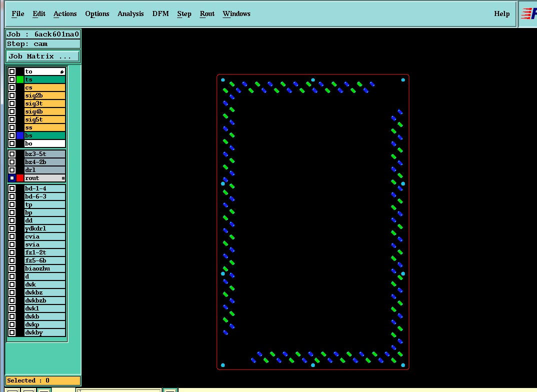Open the Windows menu

tap(236, 13)
